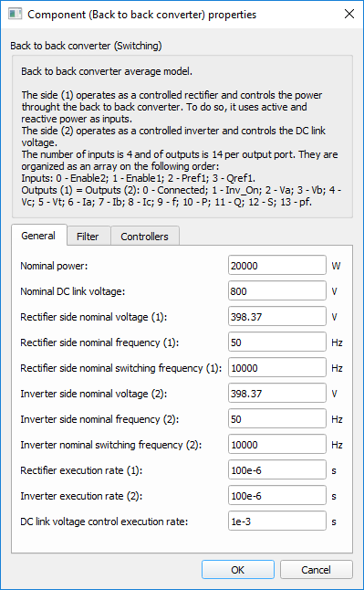
Task: Click the Inverter nominal switching frequency (2) input
Action: click(276, 445)
